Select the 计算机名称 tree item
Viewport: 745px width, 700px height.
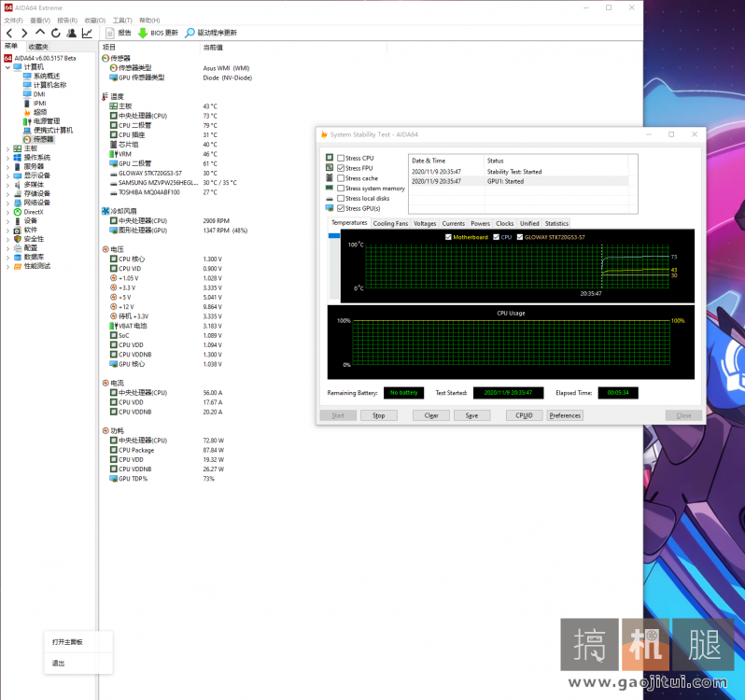[45, 85]
